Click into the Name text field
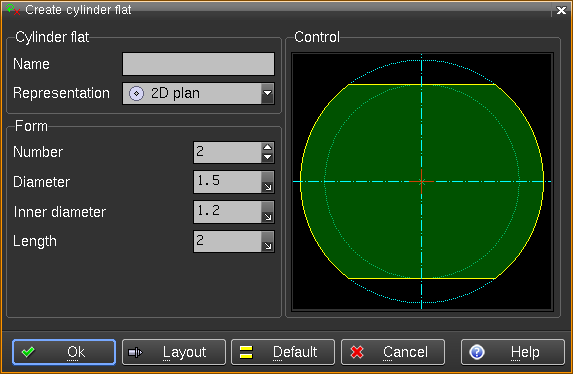The width and height of the screenshot is (573, 374). click(198, 64)
